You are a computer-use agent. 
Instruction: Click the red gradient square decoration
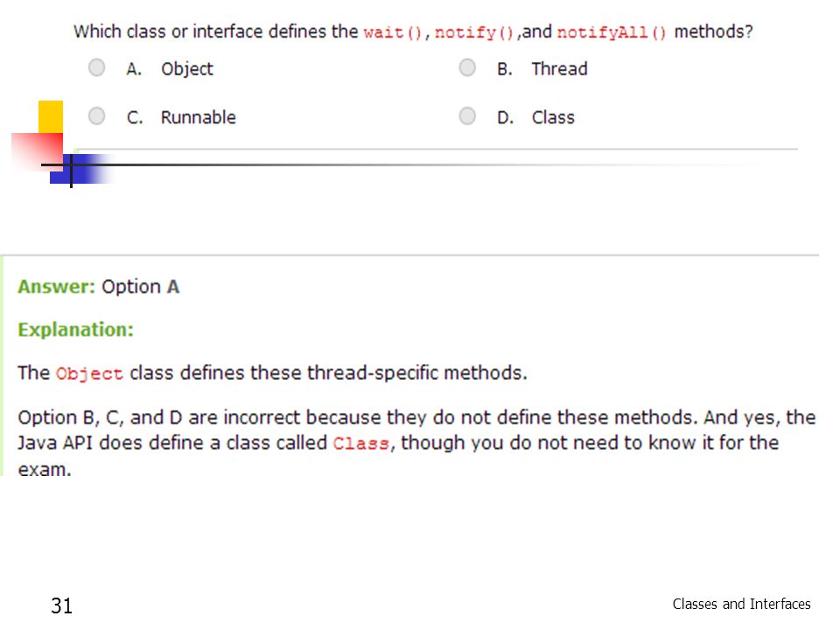[38, 151]
